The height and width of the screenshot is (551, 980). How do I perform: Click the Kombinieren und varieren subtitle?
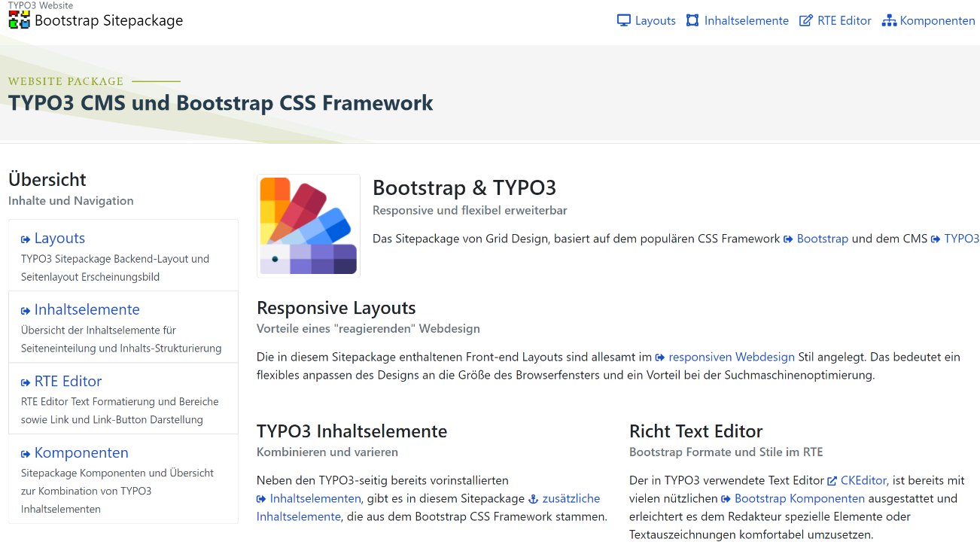[327, 452]
